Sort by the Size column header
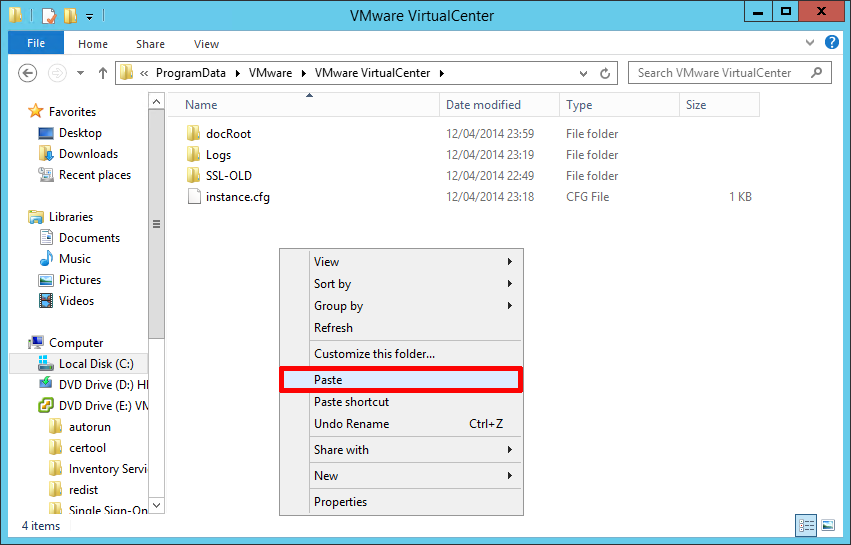This screenshot has width=851, height=545. [719, 105]
